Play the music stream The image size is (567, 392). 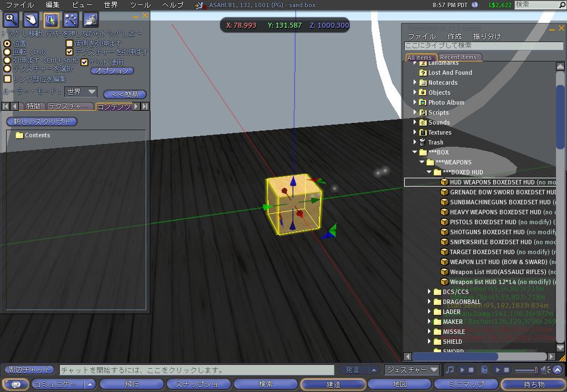pyautogui.click(x=462, y=370)
